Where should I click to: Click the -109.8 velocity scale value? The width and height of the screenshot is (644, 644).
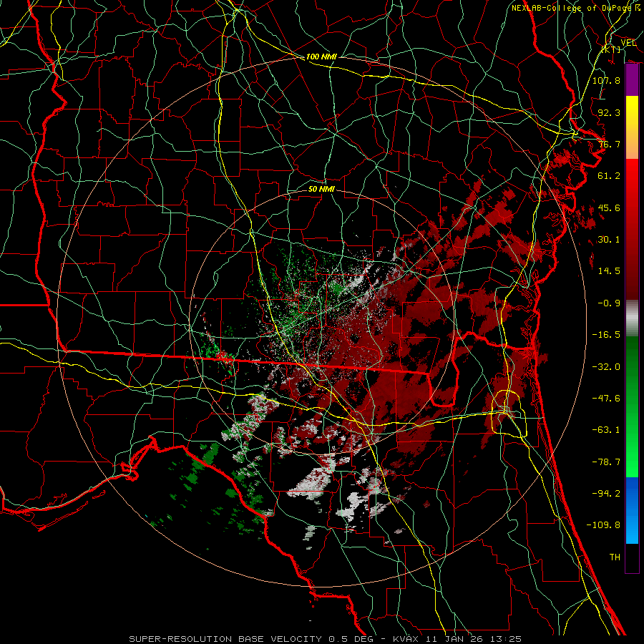[x=603, y=525]
